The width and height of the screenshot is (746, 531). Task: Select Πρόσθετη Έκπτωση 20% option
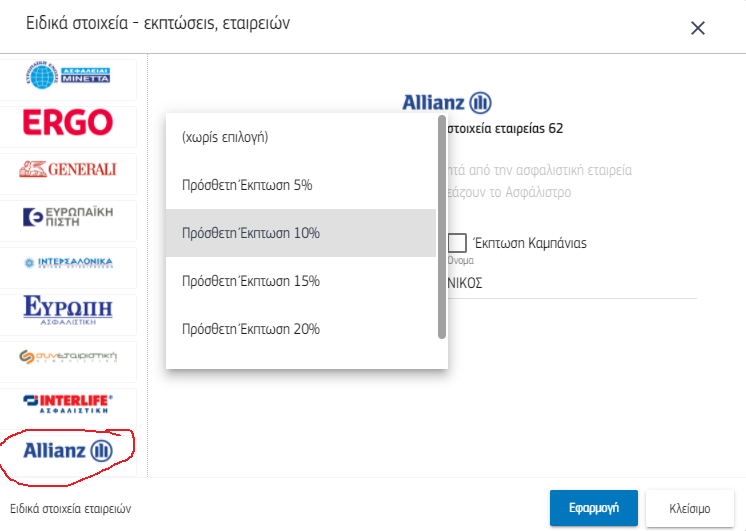point(301,329)
